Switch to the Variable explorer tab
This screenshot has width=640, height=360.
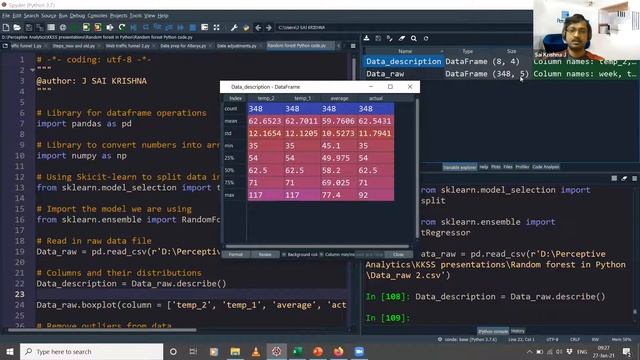click(x=460, y=167)
